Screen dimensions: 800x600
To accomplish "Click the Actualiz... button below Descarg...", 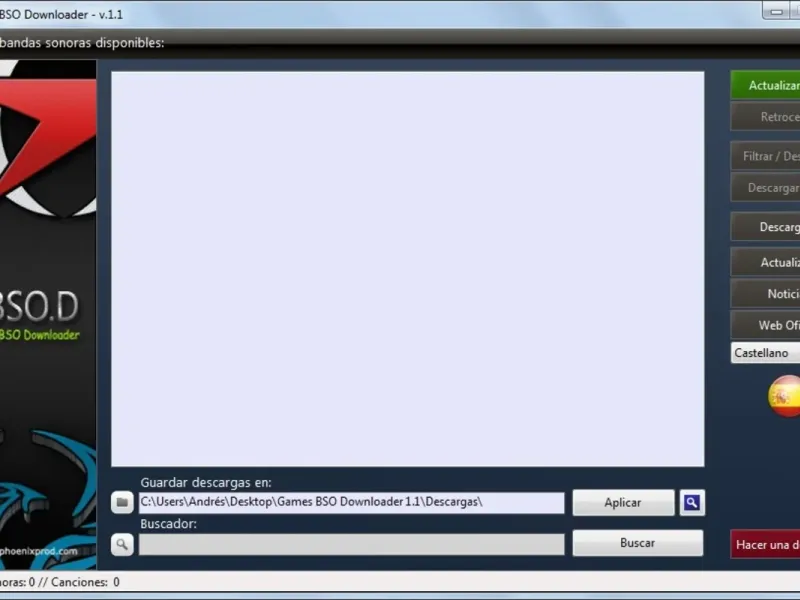I will 765,262.
